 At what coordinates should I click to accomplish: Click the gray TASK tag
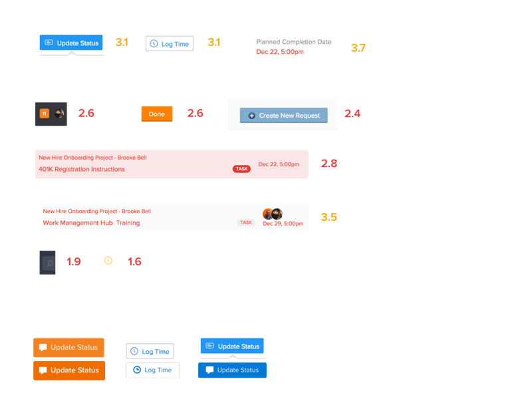point(246,223)
